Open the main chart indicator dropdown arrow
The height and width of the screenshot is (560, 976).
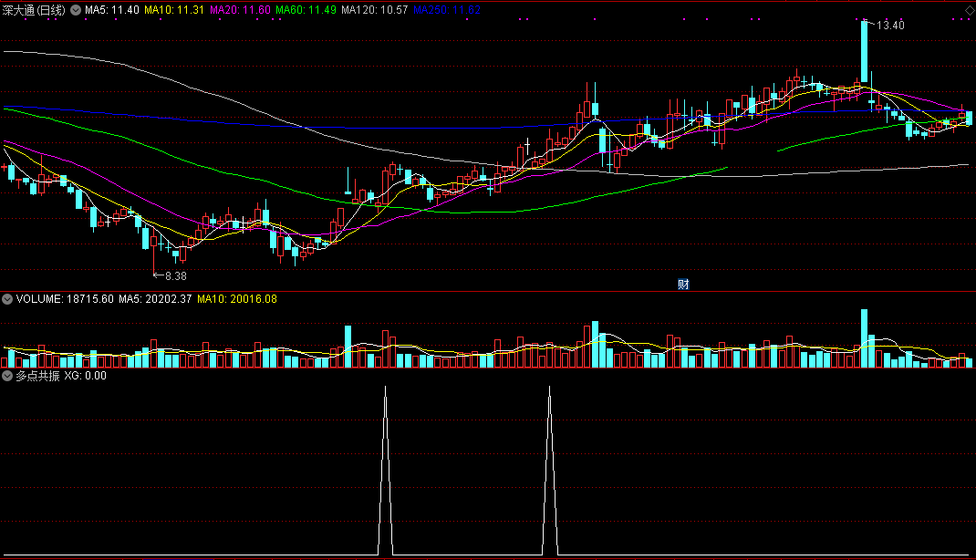(x=76, y=10)
